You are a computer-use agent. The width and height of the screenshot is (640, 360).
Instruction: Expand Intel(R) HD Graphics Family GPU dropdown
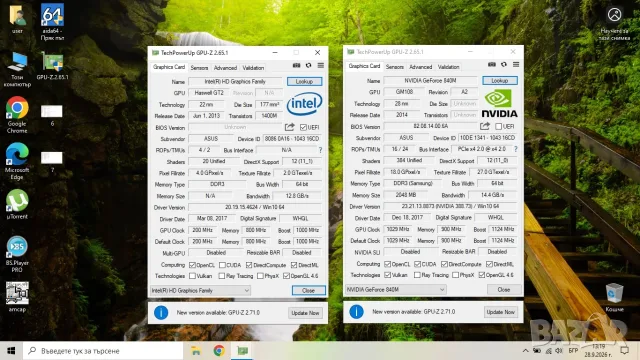pyautogui.click(x=200, y=291)
